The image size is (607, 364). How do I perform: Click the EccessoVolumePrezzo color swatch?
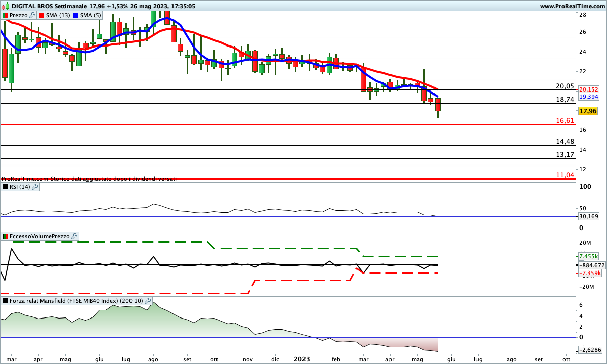[x=5, y=236]
